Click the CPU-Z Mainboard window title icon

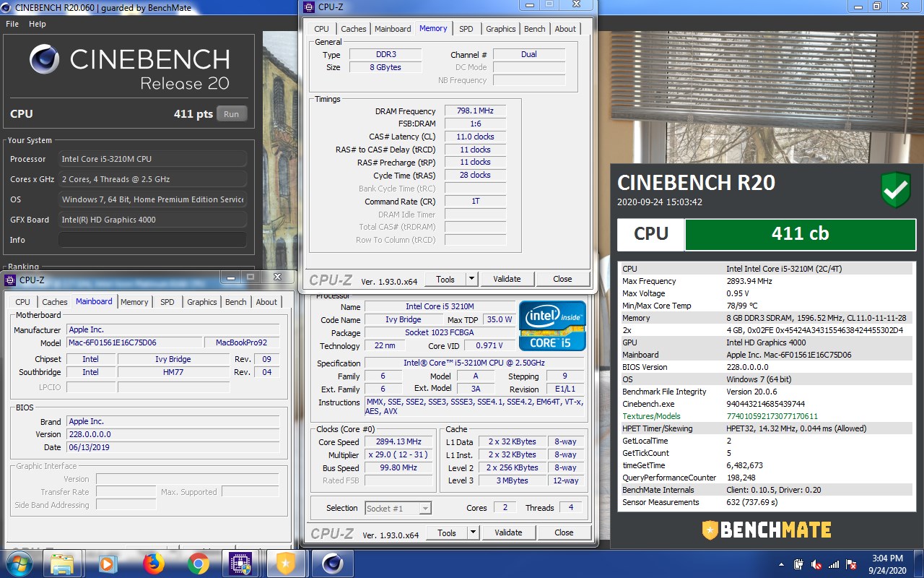pyautogui.click(x=10, y=280)
